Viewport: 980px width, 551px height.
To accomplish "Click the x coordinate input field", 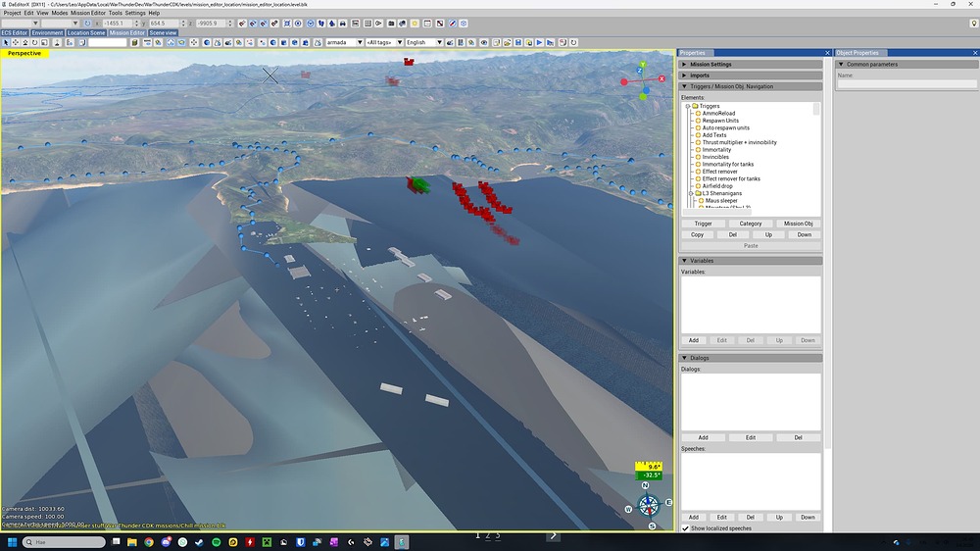I will pos(120,24).
